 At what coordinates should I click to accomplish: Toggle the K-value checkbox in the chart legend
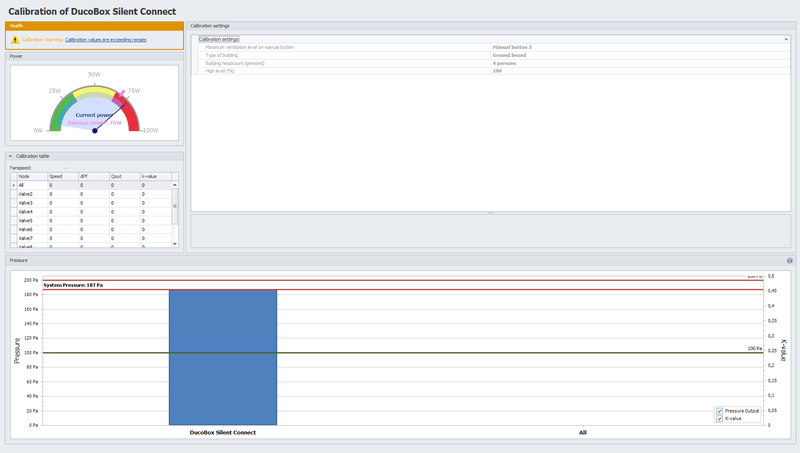coord(719,418)
